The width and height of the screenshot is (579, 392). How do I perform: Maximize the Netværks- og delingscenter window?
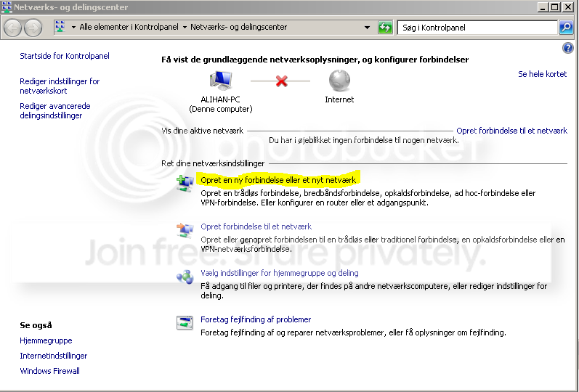pyautogui.click(x=554, y=7)
